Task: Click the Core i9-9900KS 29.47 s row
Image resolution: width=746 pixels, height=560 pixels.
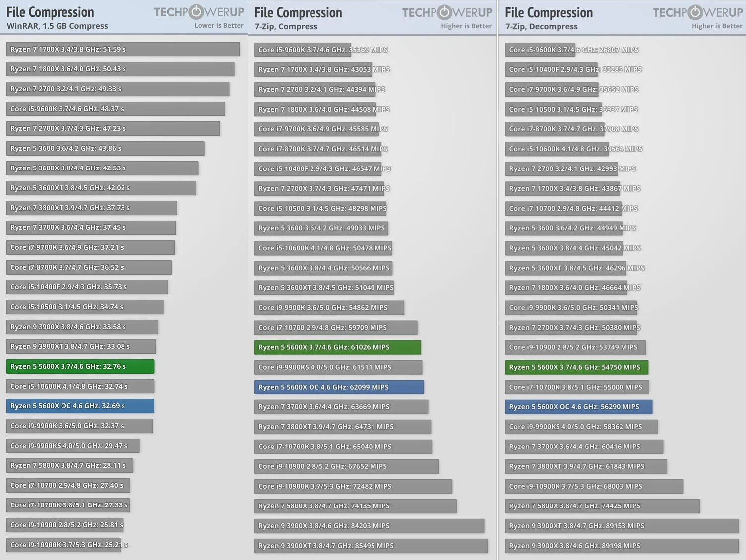Action: 73,446
